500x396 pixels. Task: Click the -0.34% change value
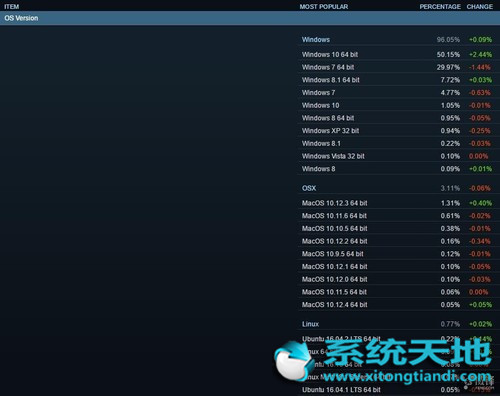[x=480, y=241]
